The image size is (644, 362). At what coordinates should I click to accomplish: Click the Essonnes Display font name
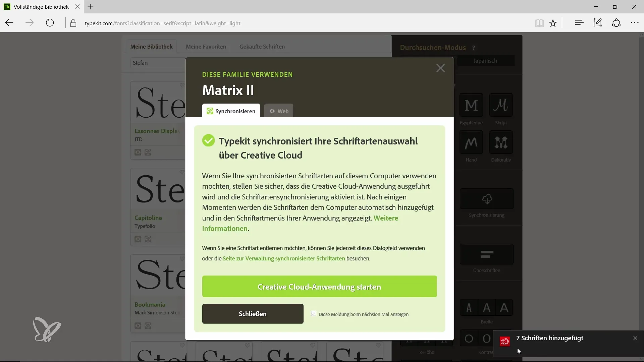tap(157, 131)
